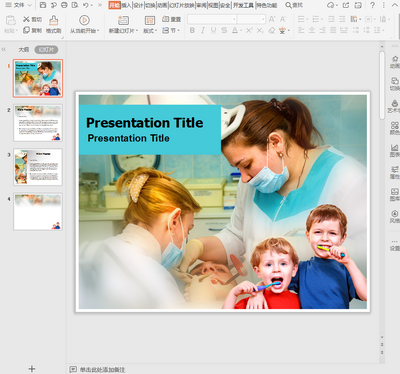400x374 pixels.
Task: Open the Special Features (特色功能) tab
Action: click(267, 5)
